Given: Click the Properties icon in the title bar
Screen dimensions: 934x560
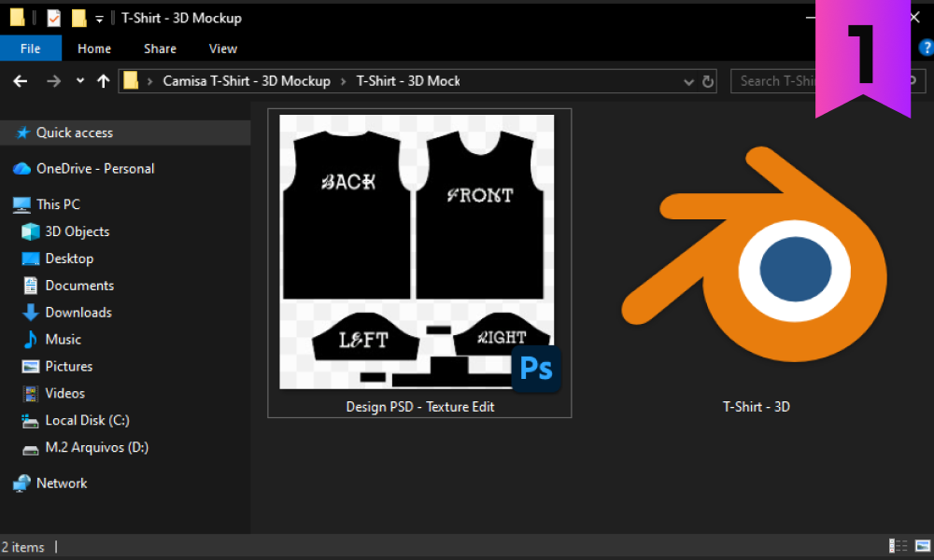Looking at the screenshot, I should pos(53,18).
